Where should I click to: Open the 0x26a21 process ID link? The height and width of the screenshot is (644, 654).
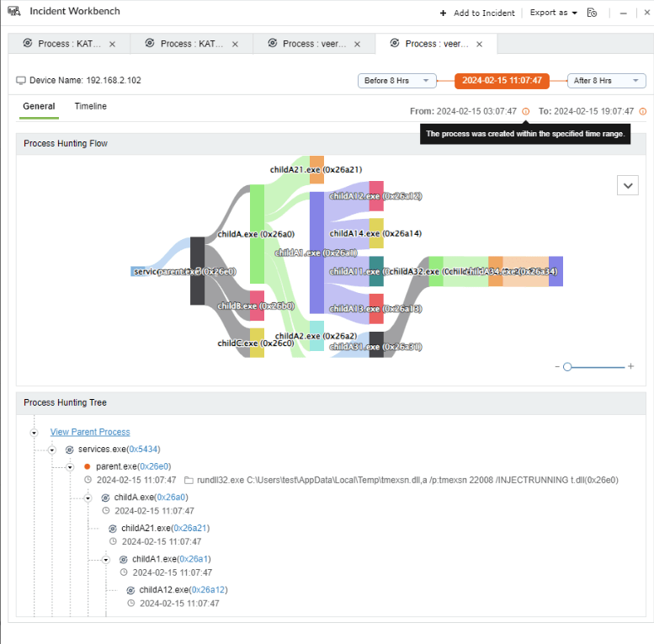(x=190, y=528)
